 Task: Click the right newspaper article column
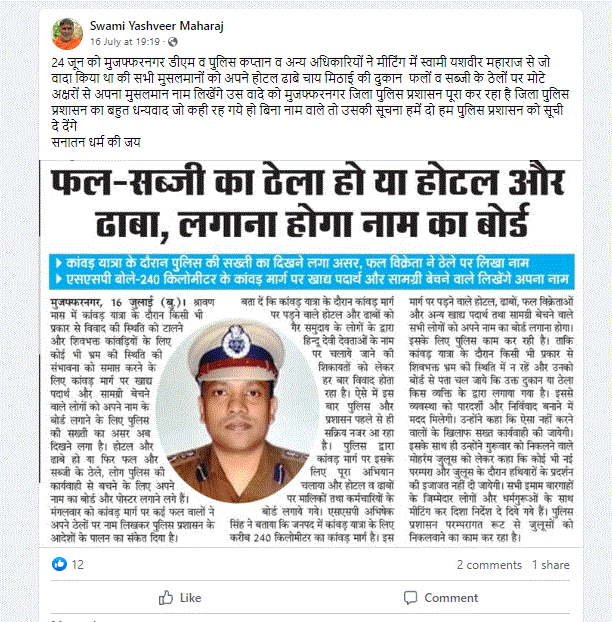tap(491, 420)
